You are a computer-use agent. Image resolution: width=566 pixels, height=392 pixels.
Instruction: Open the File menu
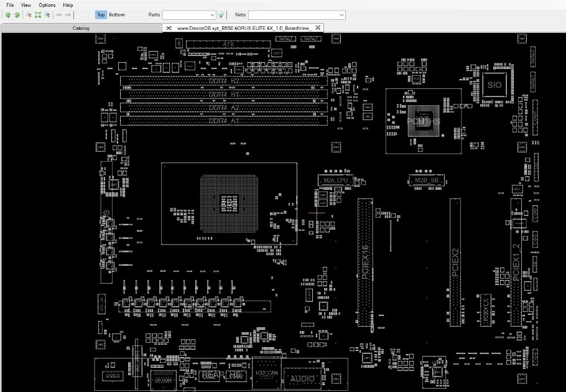tap(10, 5)
